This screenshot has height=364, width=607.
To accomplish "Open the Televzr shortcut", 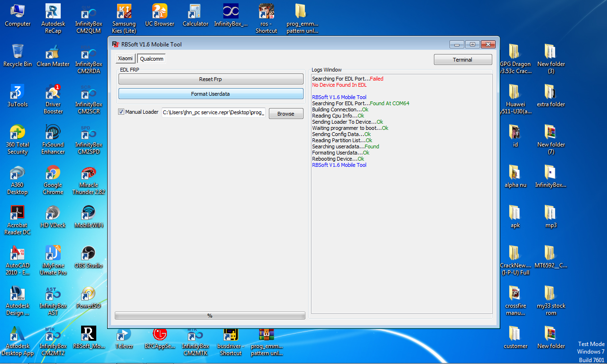I will pos(124,338).
